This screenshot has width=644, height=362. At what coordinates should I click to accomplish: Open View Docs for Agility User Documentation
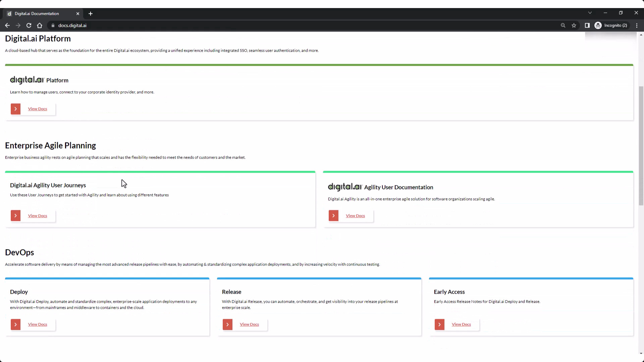355,216
